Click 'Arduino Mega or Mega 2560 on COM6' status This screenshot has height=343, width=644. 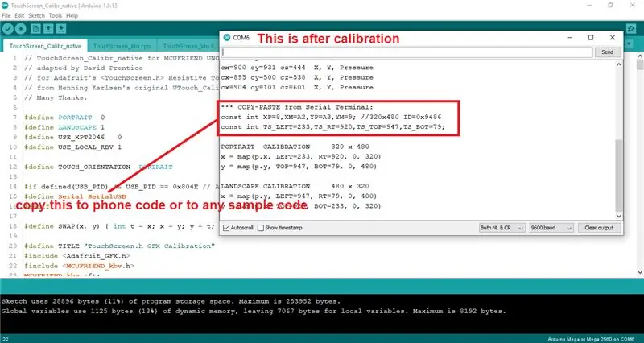591,339
